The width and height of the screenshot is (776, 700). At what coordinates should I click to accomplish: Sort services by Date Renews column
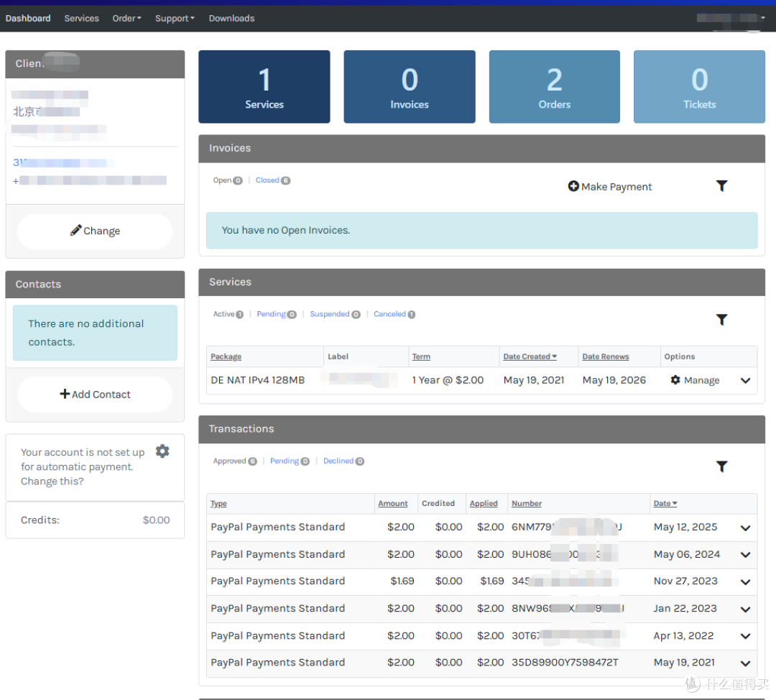[606, 356]
